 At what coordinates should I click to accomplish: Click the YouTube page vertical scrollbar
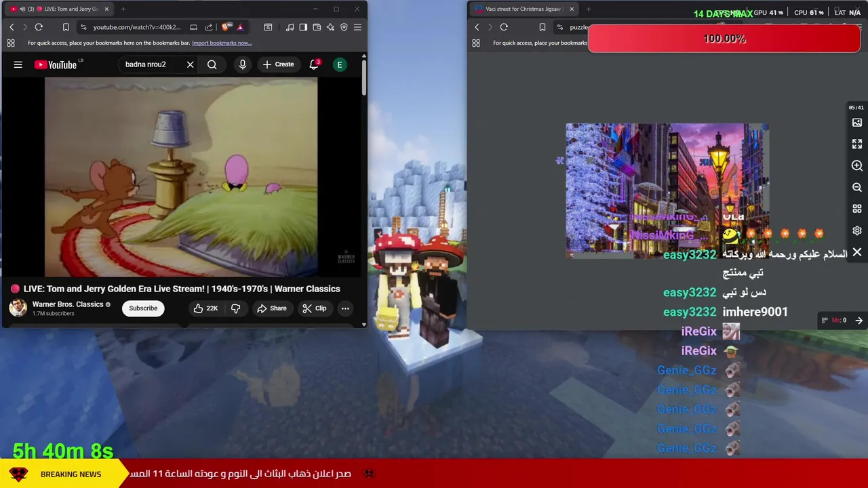tap(363, 78)
